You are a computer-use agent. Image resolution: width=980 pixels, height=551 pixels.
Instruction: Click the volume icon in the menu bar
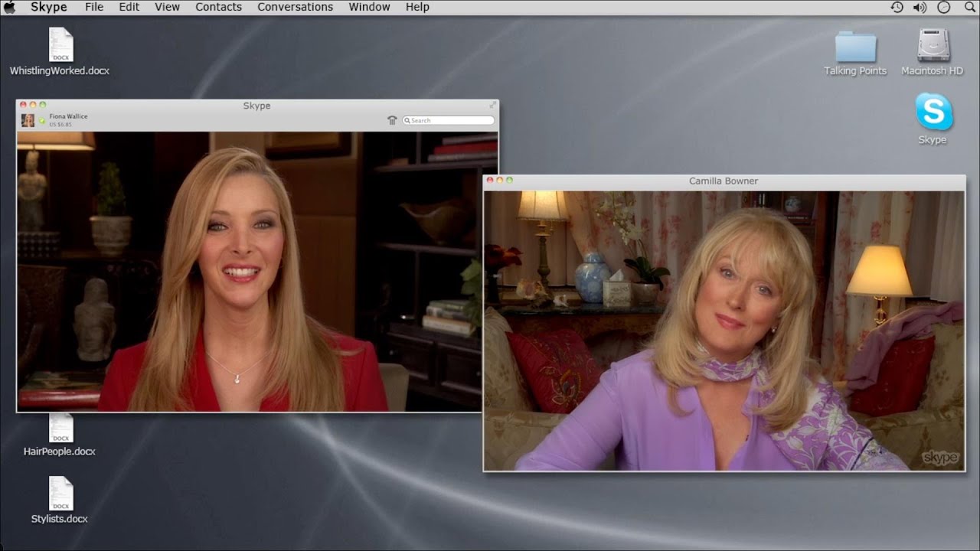click(x=920, y=7)
